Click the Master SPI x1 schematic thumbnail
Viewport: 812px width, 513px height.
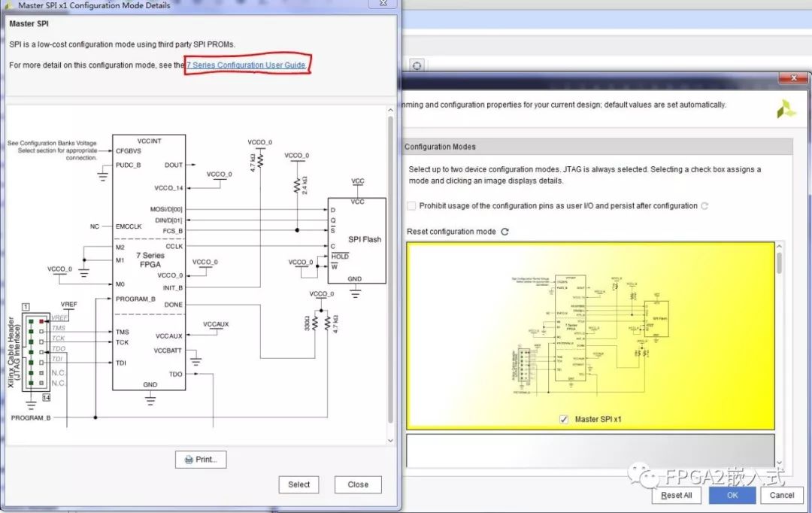pos(590,334)
